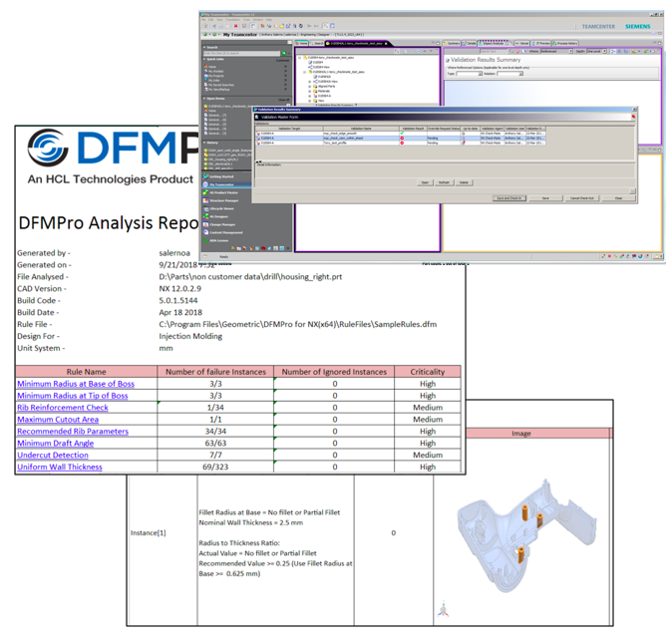
Task: Click the Criticality column header
Action: (428, 372)
